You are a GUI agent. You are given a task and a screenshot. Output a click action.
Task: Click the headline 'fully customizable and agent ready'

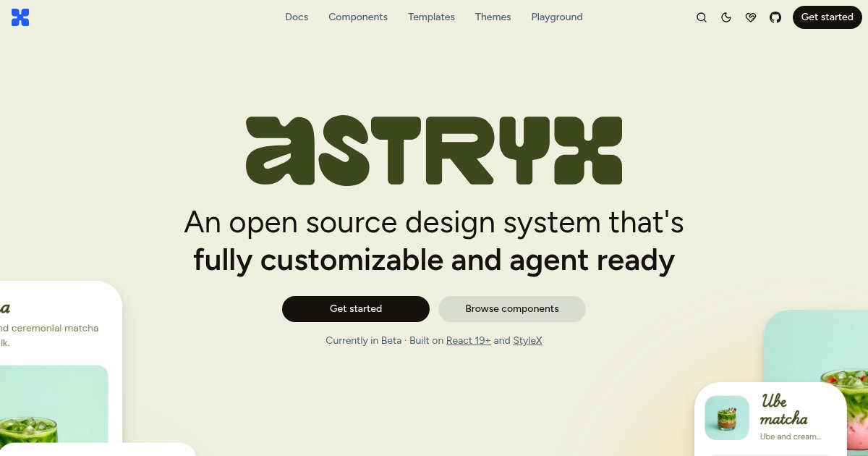tap(434, 261)
